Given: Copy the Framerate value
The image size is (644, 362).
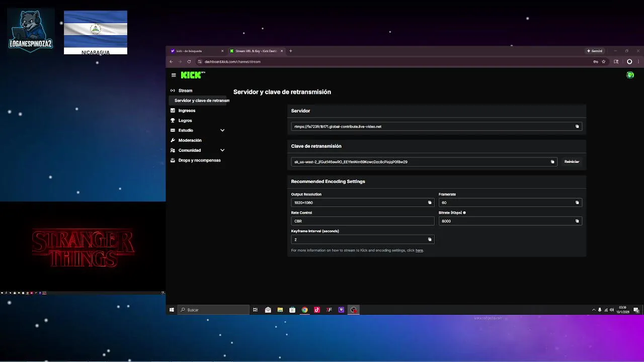Looking at the screenshot, I should (x=577, y=203).
